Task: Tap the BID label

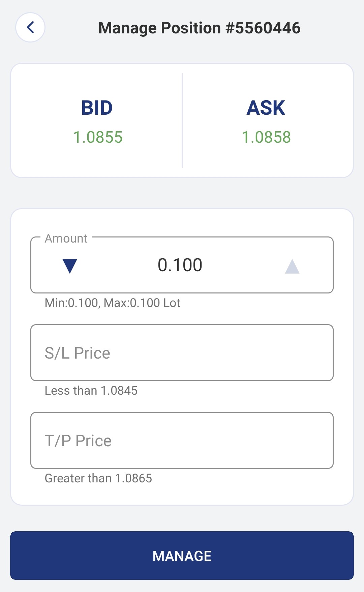Action: (97, 108)
